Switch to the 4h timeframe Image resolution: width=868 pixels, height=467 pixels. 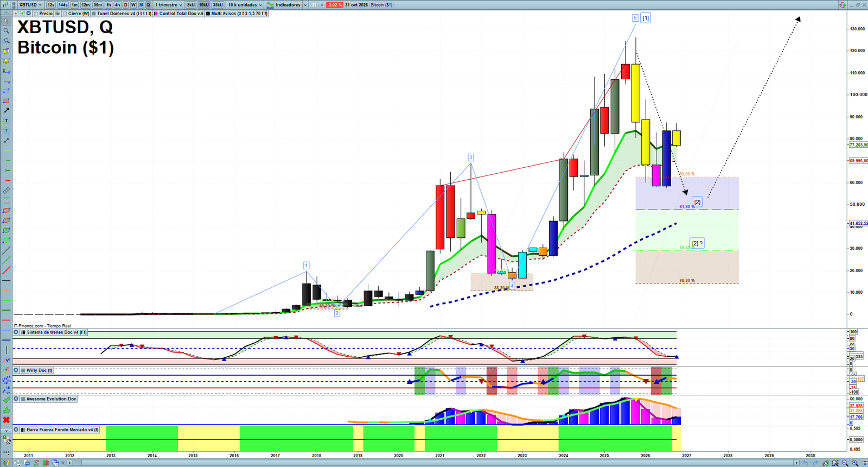(117, 5)
